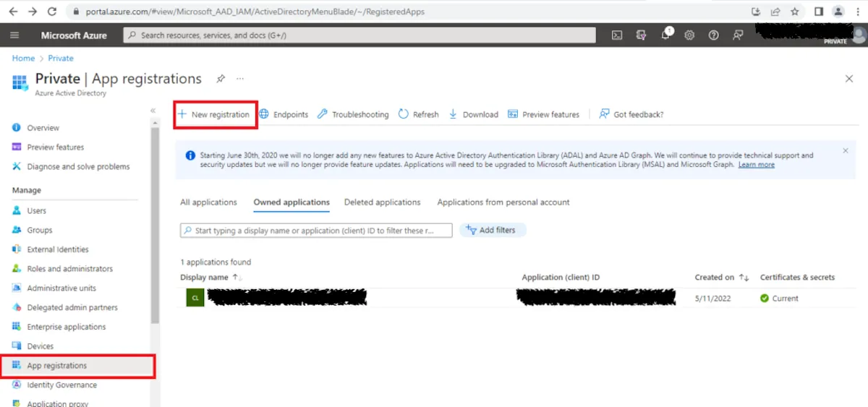Open the more options ellipsis by title

click(x=240, y=79)
